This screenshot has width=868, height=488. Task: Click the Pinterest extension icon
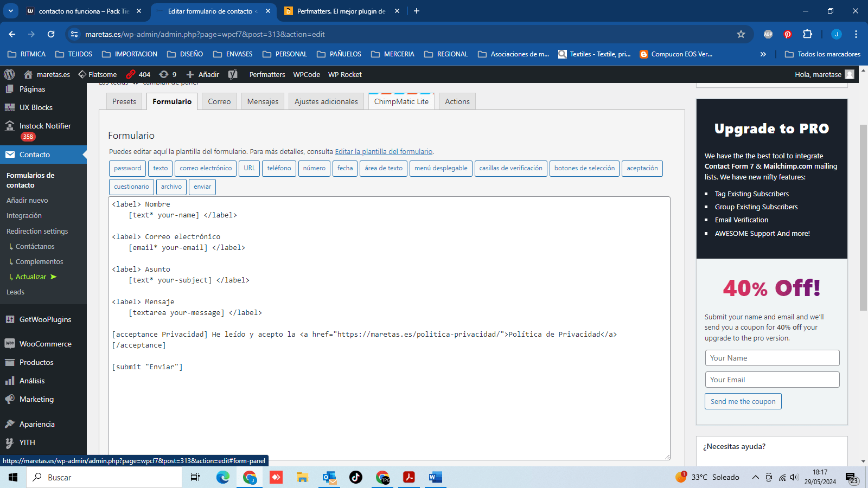point(788,34)
